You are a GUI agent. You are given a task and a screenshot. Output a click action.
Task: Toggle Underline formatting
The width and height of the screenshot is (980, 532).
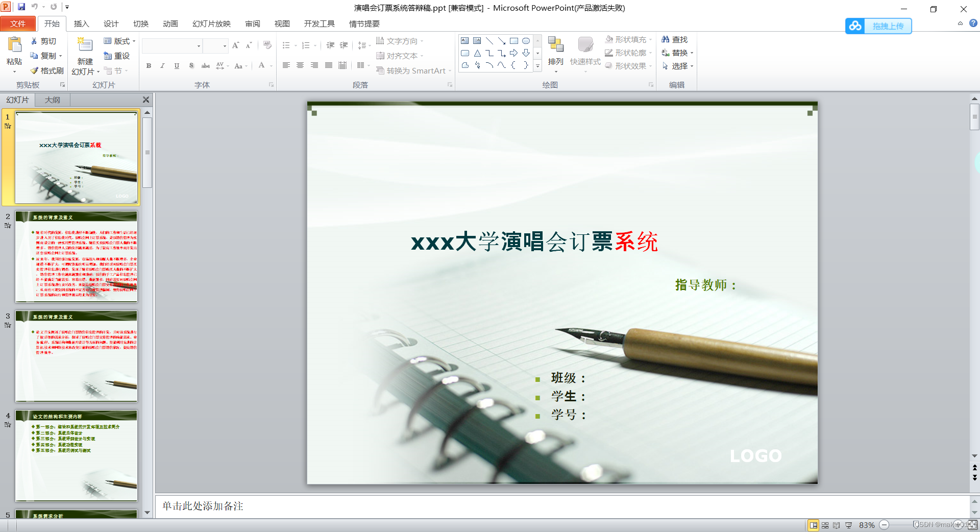[177, 65]
